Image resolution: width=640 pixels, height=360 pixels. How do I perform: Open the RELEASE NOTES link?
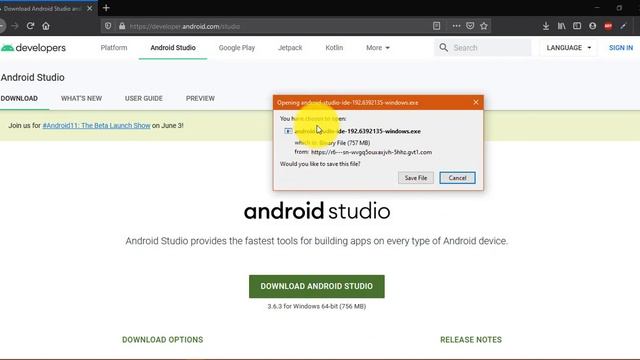pyautogui.click(x=471, y=340)
